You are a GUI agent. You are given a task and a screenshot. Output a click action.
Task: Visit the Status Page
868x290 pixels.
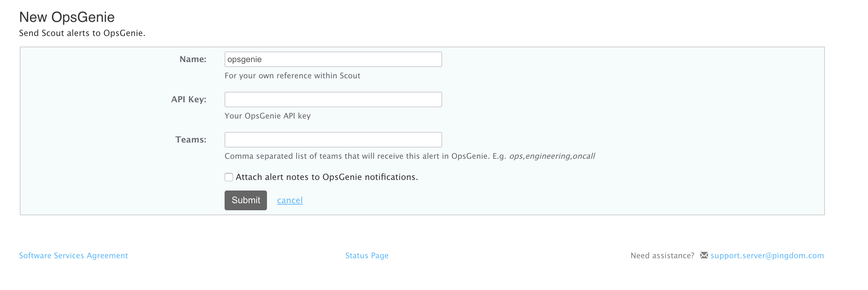click(367, 255)
